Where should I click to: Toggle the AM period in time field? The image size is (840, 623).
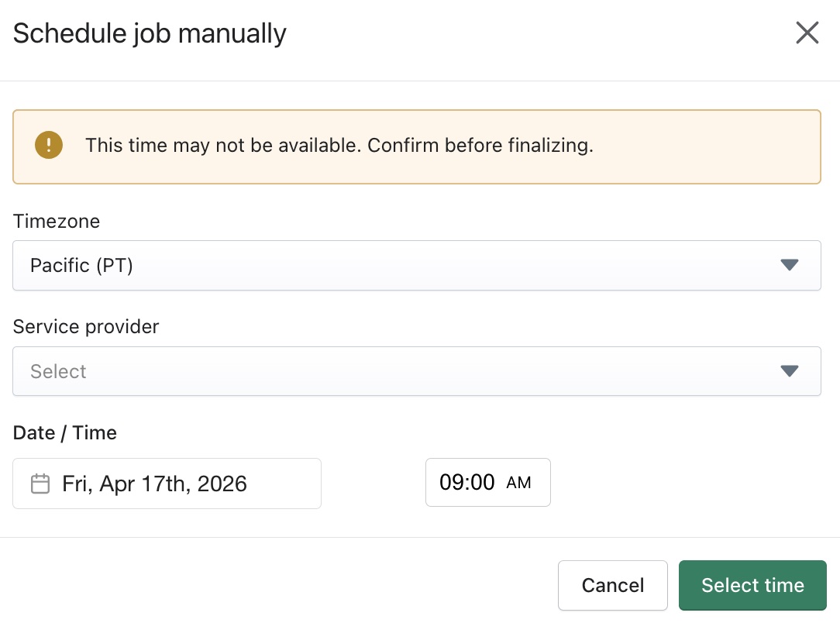(x=518, y=484)
